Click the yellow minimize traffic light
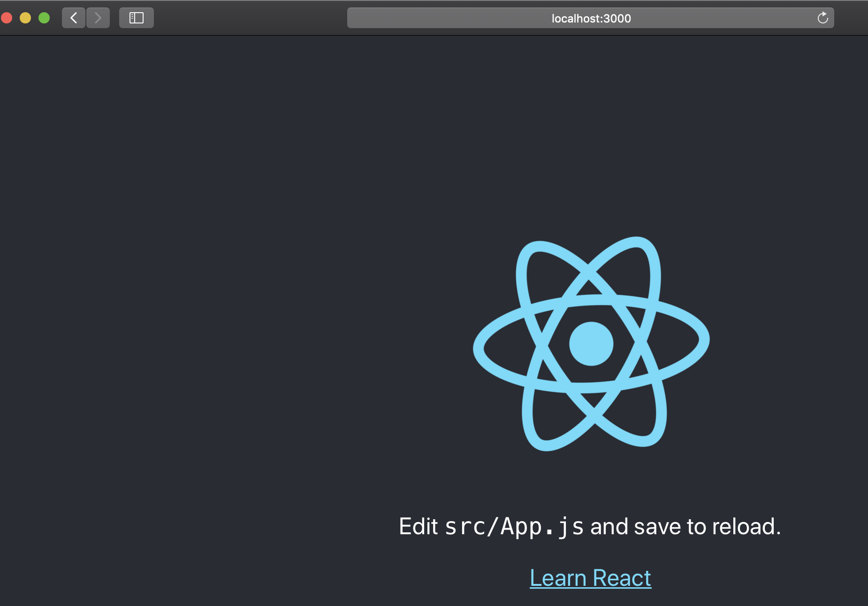Image resolution: width=868 pixels, height=606 pixels. click(26, 17)
